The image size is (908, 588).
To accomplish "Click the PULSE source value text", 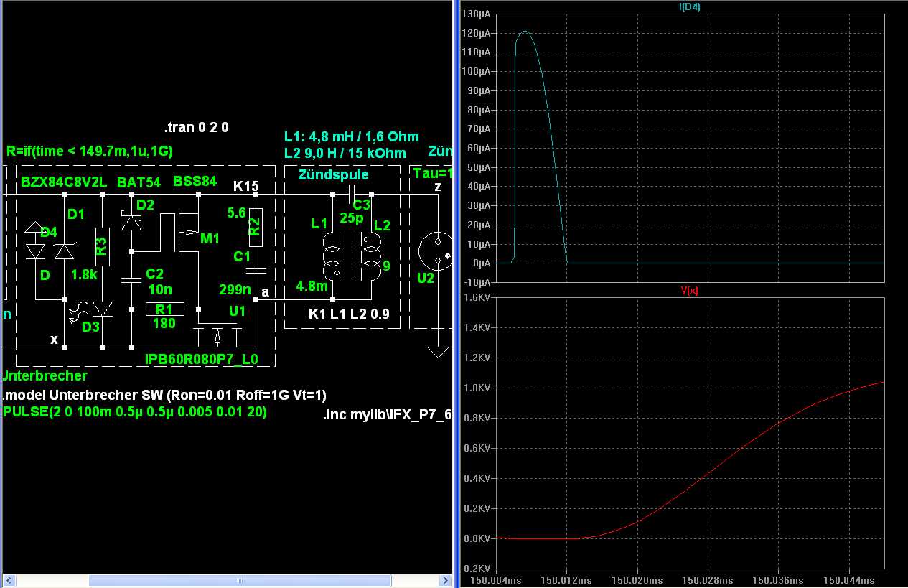I will point(134,412).
